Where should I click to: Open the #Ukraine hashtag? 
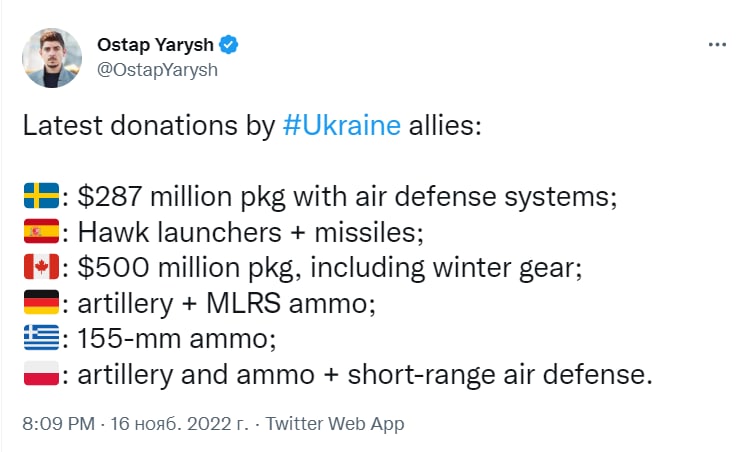(342, 127)
